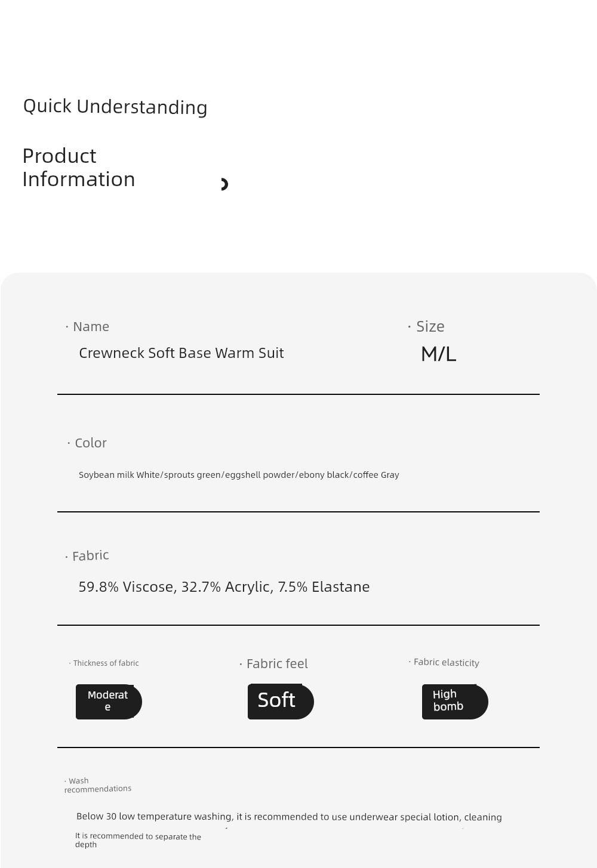Viewport: 597px width, 868px height.
Task: Click Crewneck Soft Base Warm Suit text
Action: point(181,353)
